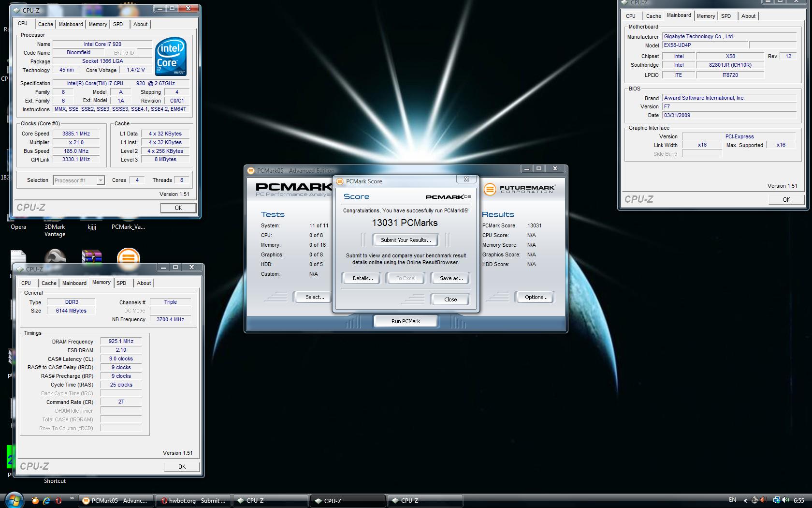This screenshot has height=508, width=812.
Task: Click the Intel Core i7 logo badge
Action: click(171, 57)
